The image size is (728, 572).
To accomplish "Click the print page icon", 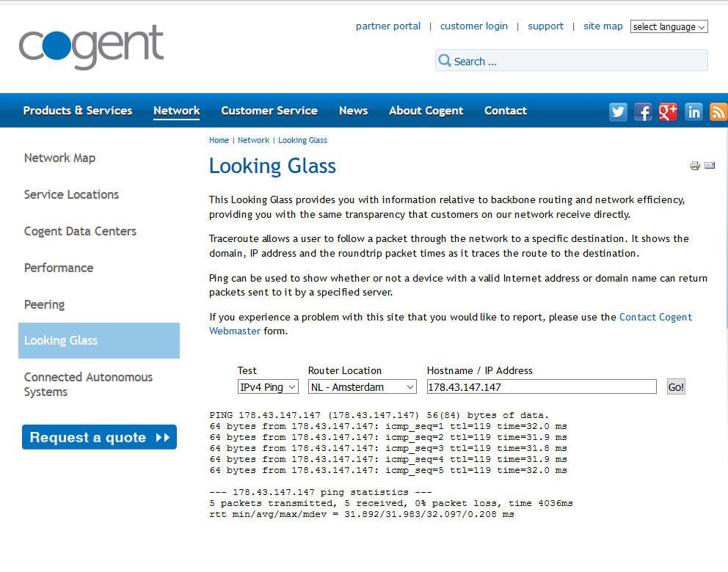I will (695, 166).
